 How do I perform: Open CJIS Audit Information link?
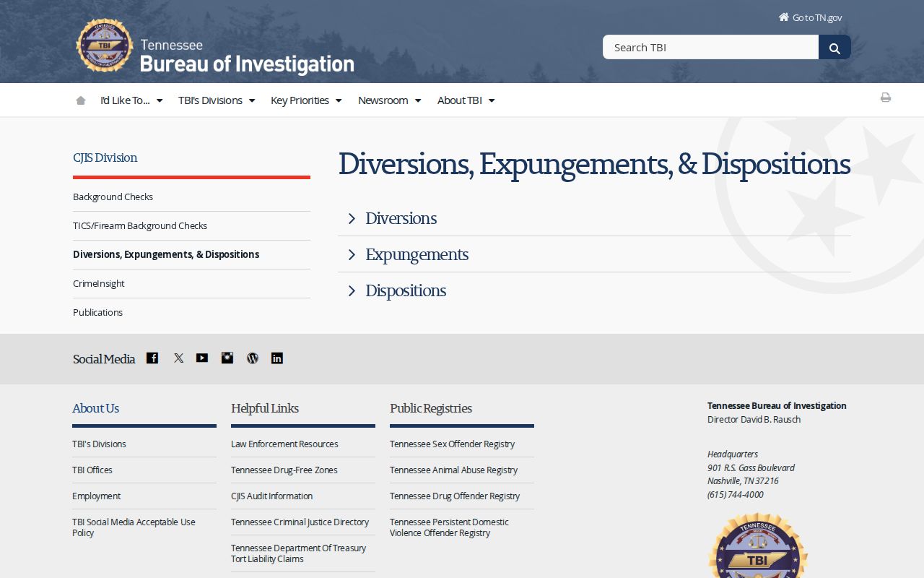271,496
